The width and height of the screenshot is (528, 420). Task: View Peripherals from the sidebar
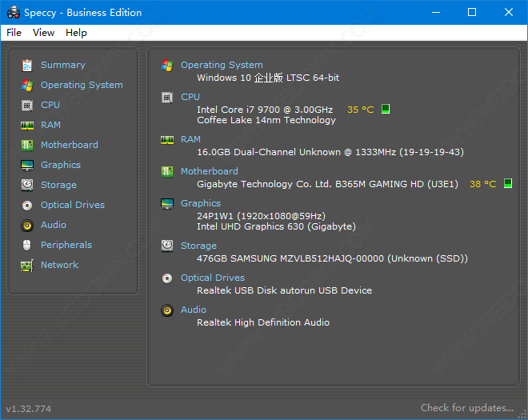point(66,245)
